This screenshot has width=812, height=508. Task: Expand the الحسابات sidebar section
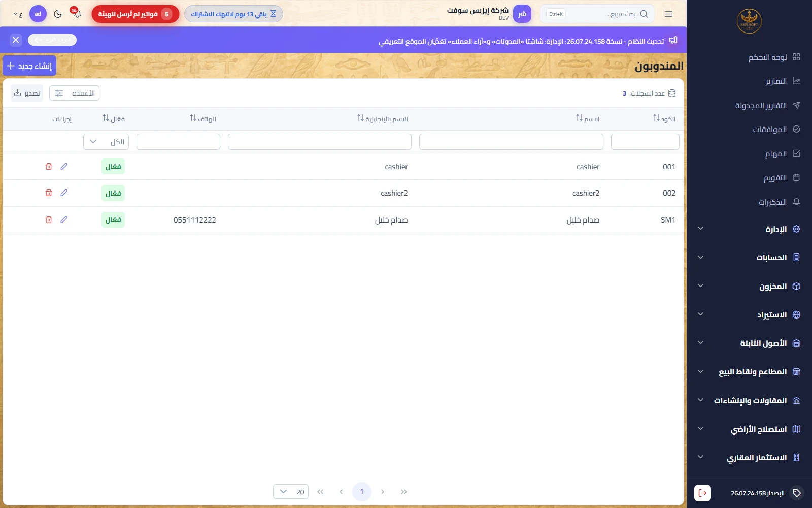749,258
